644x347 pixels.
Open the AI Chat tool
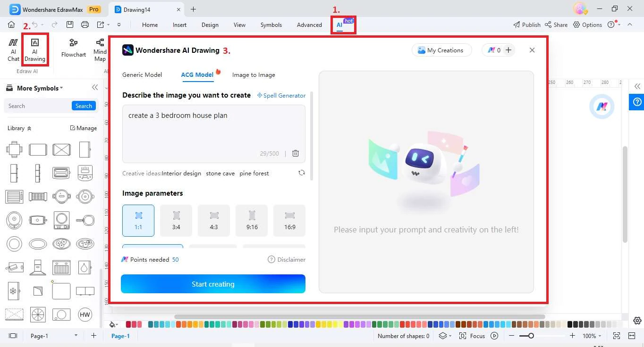pyautogui.click(x=13, y=50)
